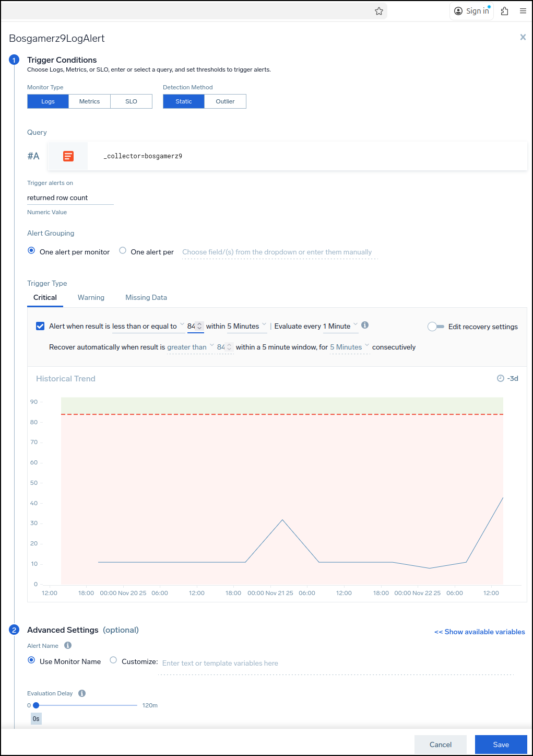Expand the within 5 Minutes dropdown

(246, 327)
